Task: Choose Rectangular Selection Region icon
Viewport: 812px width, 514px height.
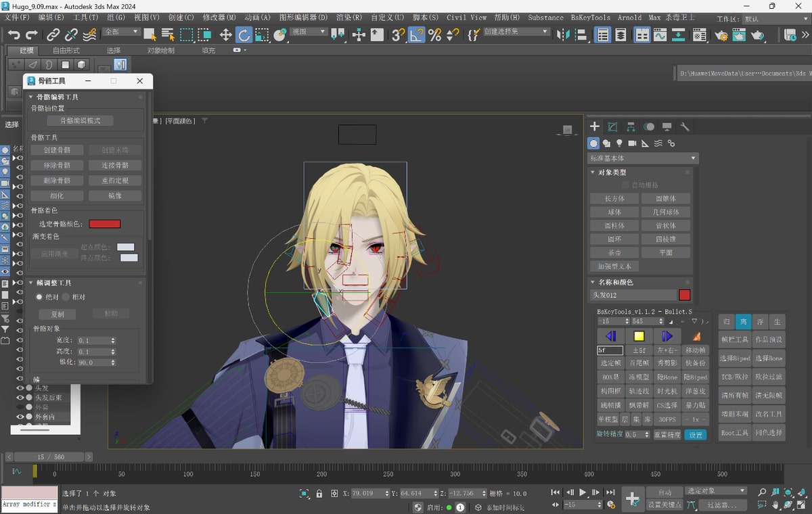Action: coord(186,34)
